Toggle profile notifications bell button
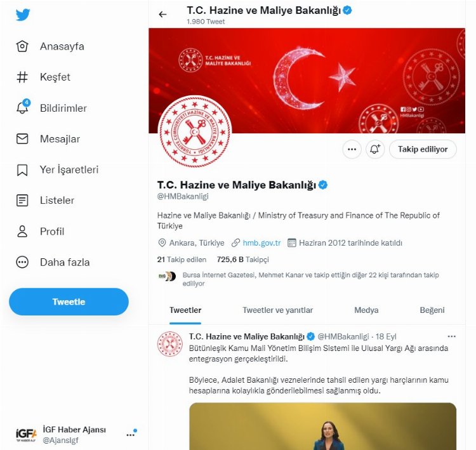This screenshot has height=450, width=476. click(x=375, y=149)
